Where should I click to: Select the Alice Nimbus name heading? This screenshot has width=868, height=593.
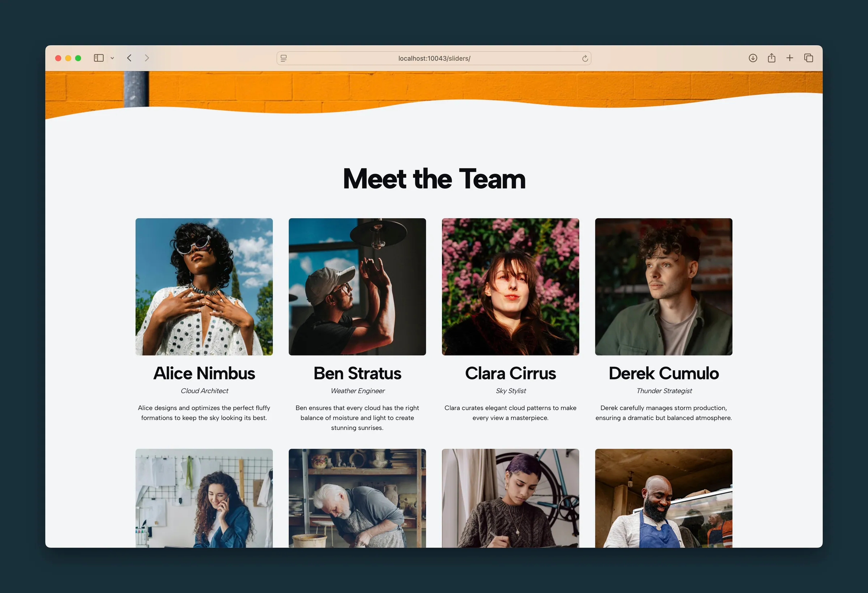click(204, 373)
